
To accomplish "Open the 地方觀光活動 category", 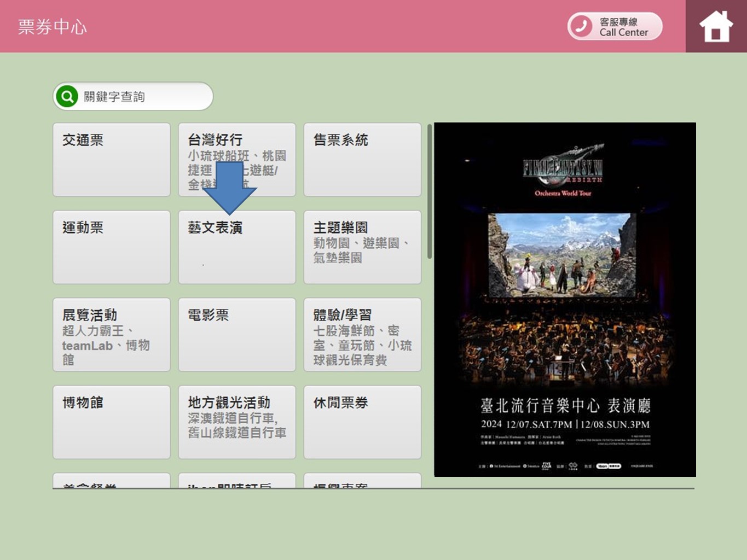I will tap(237, 422).
